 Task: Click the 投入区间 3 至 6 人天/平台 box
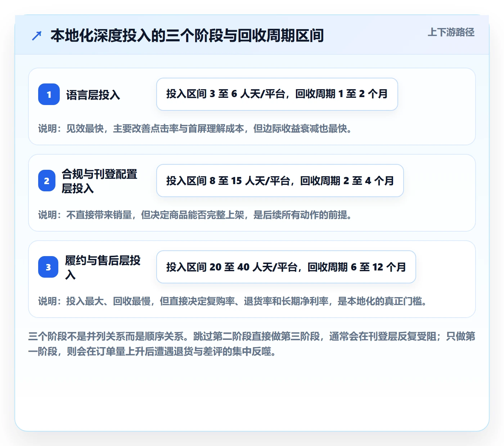point(277,94)
